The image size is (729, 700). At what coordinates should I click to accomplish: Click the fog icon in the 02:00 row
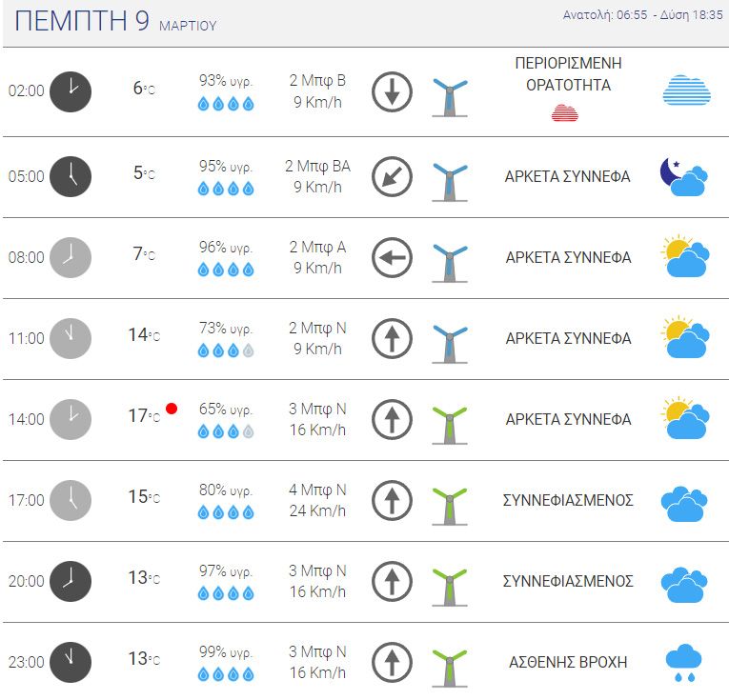pos(687,90)
